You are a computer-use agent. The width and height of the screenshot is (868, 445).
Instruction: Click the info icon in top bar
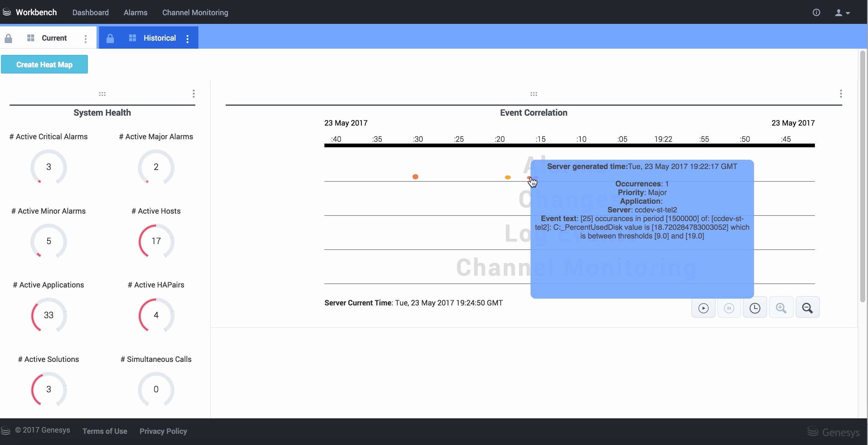(816, 12)
